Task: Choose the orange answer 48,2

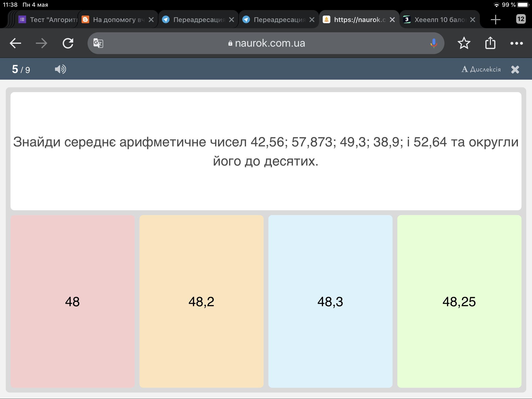Action: tap(201, 301)
